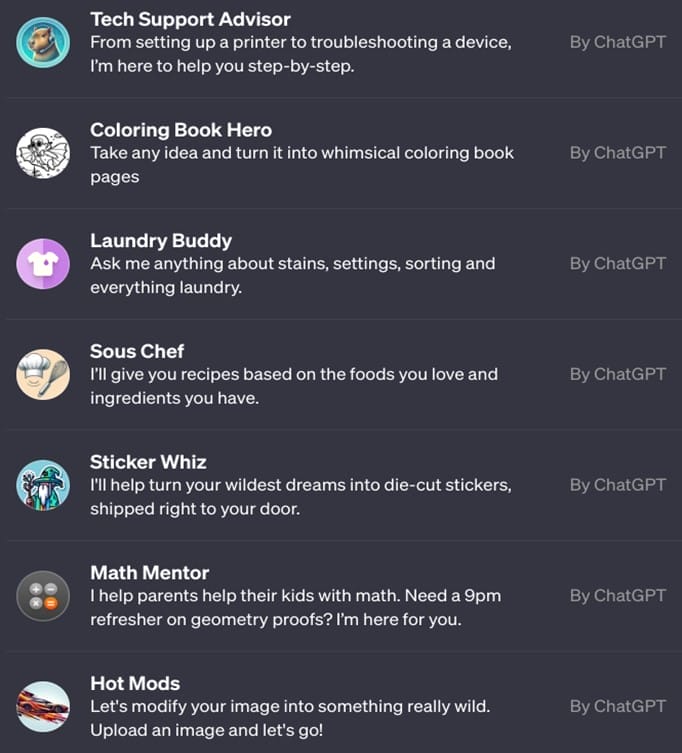
Task: Click the Coloring Book Hero sketch icon
Action: (x=43, y=153)
